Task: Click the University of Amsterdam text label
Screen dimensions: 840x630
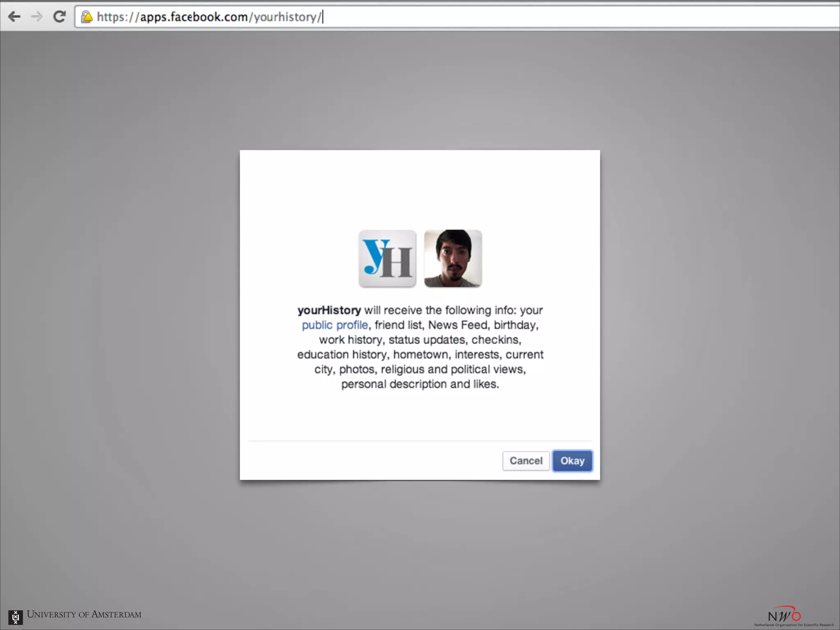Action: point(84,614)
